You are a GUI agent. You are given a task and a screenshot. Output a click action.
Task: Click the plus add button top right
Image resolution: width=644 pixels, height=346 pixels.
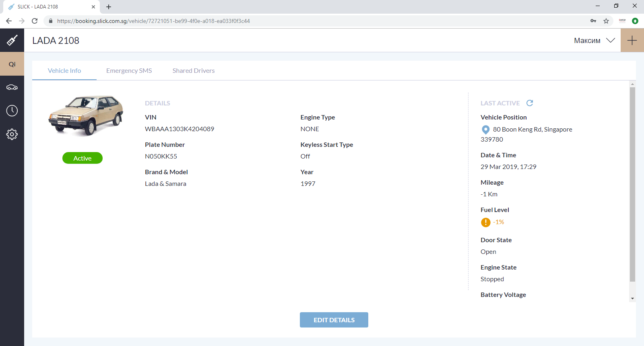(632, 40)
